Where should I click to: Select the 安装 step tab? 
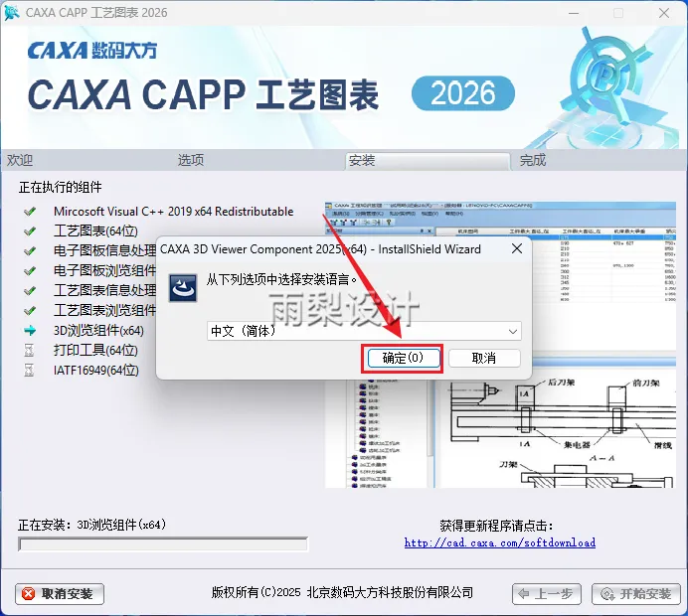[x=428, y=161]
